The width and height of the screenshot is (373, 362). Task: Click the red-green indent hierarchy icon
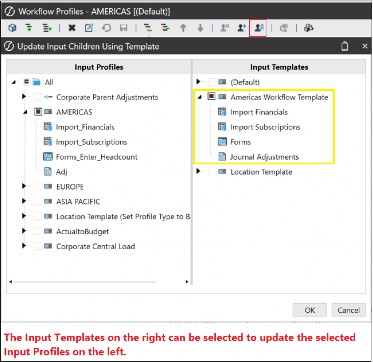coord(165,28)
